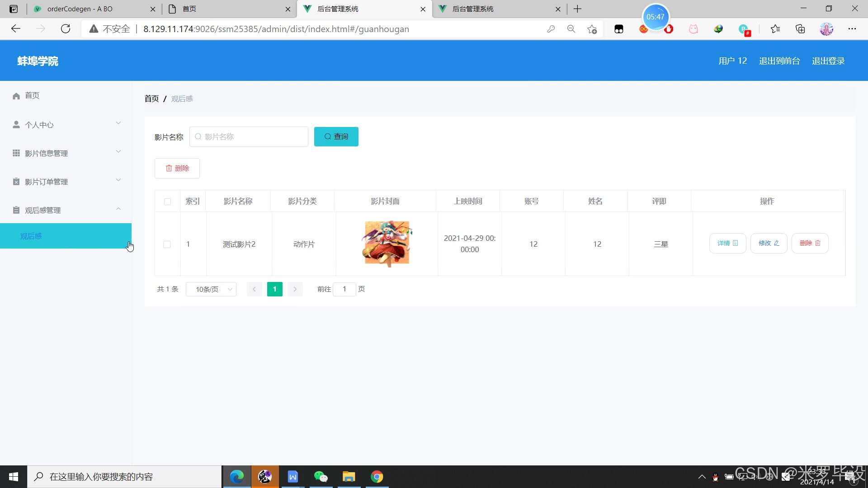Click the 影片信息管理 grid icon
This screenshot has height=488, width=868.
16,153
